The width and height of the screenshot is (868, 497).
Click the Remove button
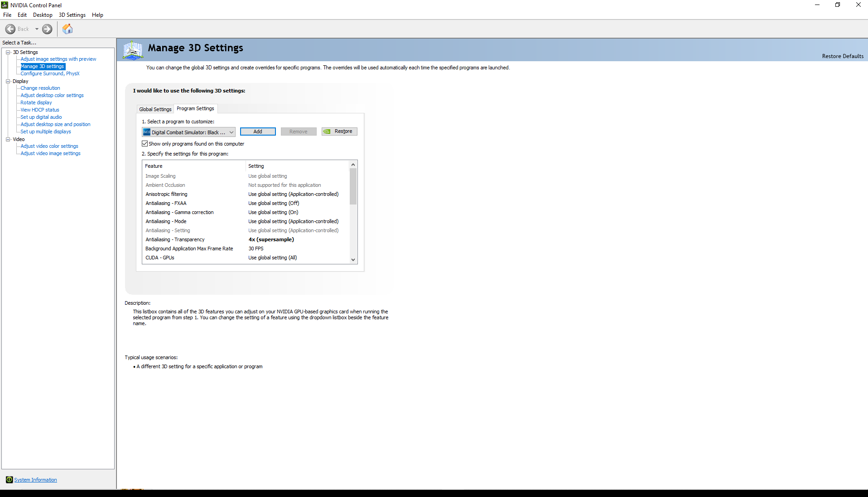(299, 132)
